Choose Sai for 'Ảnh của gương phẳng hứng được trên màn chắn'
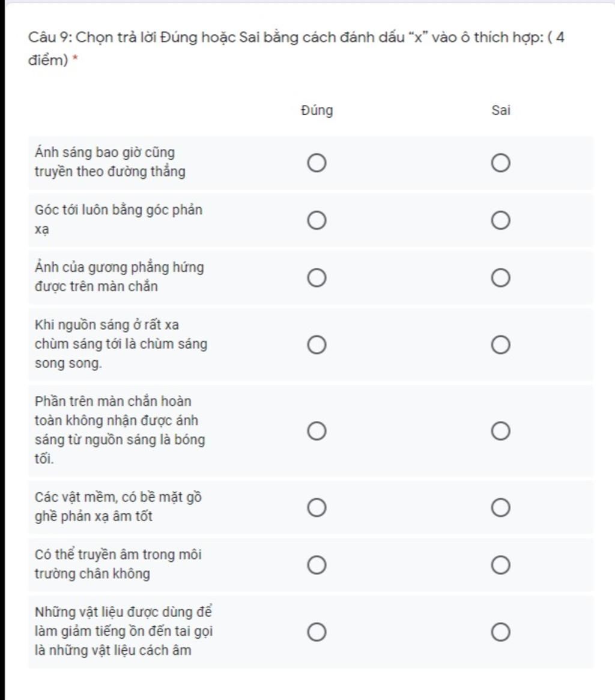 point(501,278)
